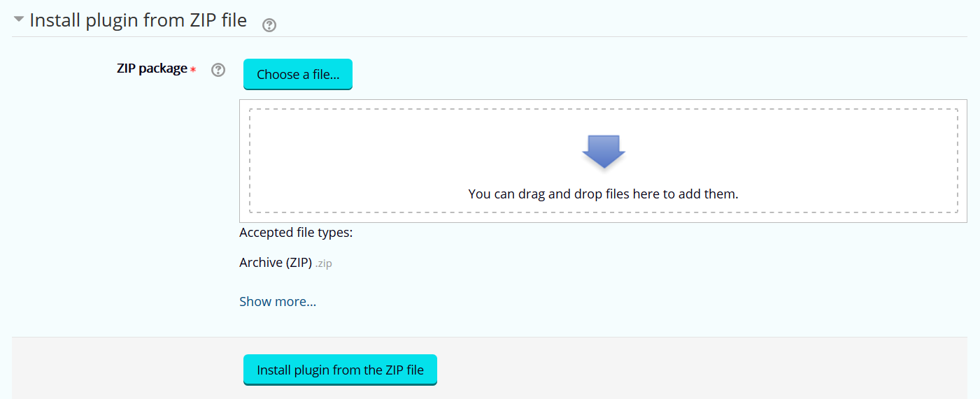Screen dimensions: 980x399
Task: Click the "You can drag and drop files" text
Action: [603, 194]
